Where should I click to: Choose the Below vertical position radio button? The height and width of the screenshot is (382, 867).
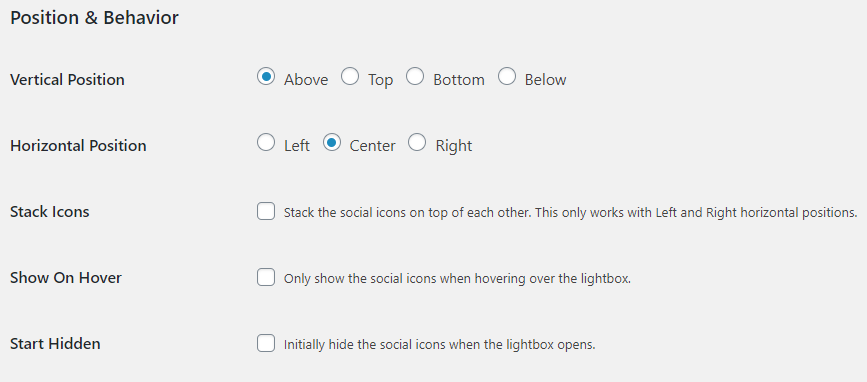(x=506, y=77)
